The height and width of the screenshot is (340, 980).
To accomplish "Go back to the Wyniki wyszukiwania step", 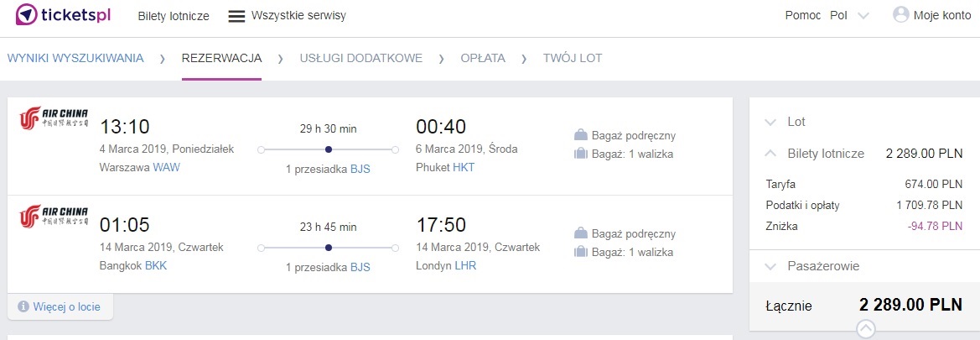I will [75, 58].
